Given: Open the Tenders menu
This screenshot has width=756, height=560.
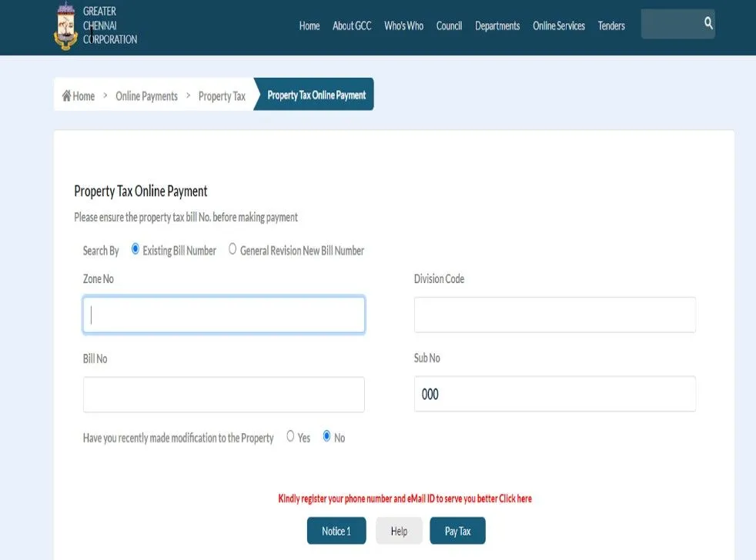Looking at the screenshot, I should click(x=611, y=25).
